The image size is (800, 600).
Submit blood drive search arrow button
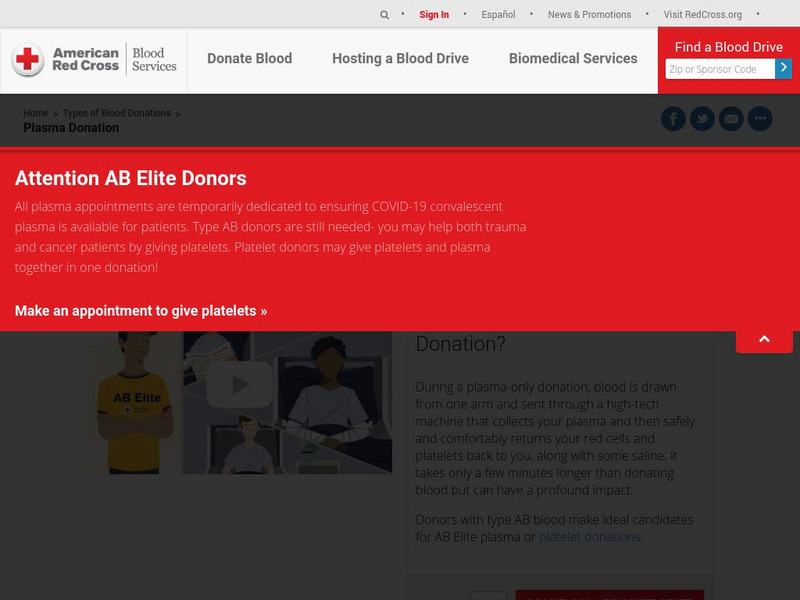(x=783, y=69)
